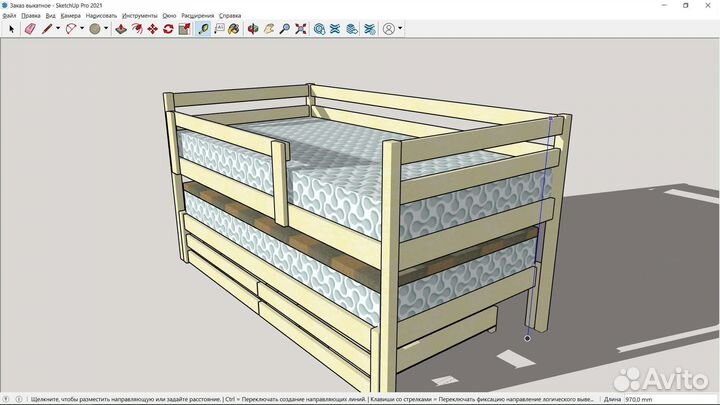This screenshot has width=720, height=405.
Task: Expand the Arc tool dropdown arrow
Action: coord(83,29)
